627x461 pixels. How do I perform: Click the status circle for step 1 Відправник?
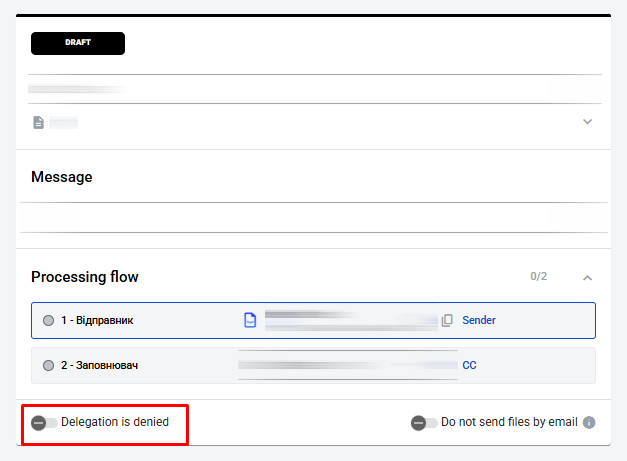48,321
